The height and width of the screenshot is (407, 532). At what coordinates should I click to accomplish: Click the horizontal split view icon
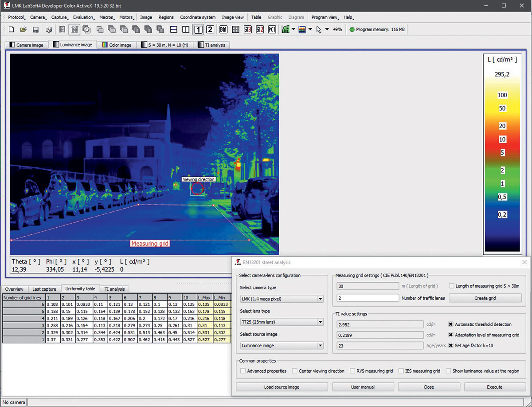pyautogui.click(x=174, y=30)
